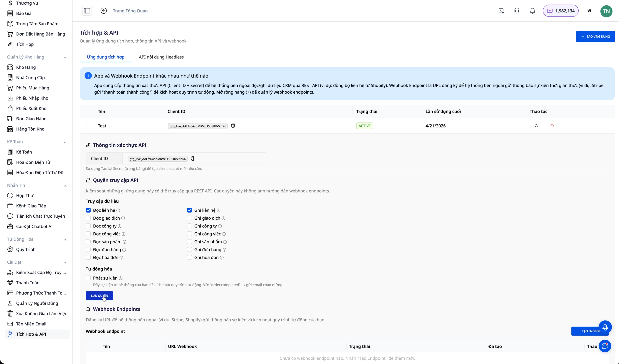The width and height of the screenshot is (619, 364).
Task: Select the Ứng dụng tích hợp tab
Action: click(105, 57)
